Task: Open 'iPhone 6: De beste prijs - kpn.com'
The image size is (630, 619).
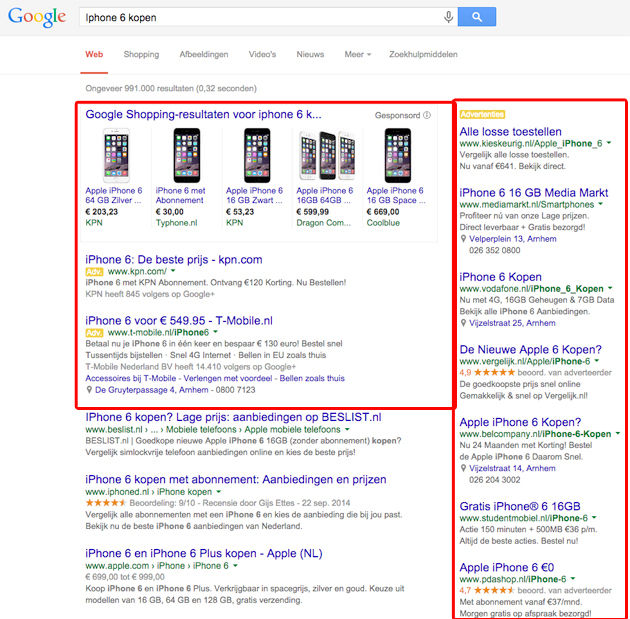Action: pyautogui.click(x=174, y=260)
